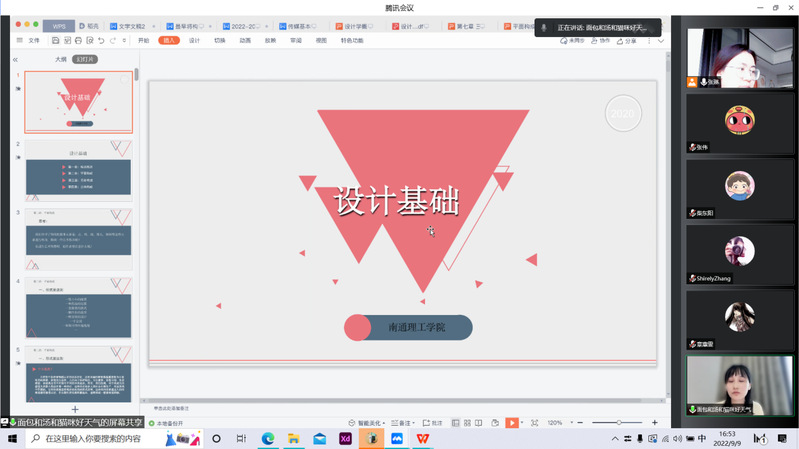Image resolution: width=799 pixels, height=449 pixels.
Task: Open WPS Office icon on taskbar
Action: pos(422,438)
